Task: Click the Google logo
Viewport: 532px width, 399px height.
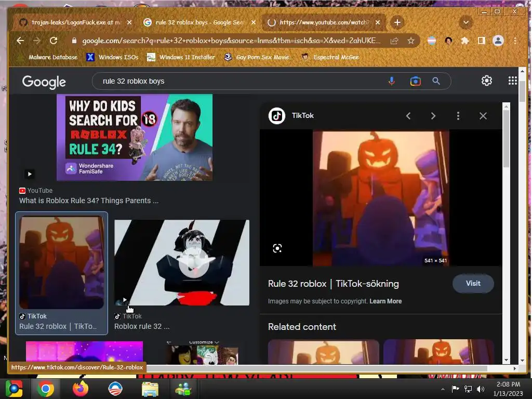Action: click(x=44, y=82)
